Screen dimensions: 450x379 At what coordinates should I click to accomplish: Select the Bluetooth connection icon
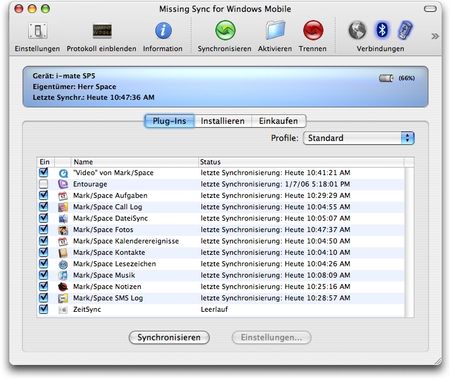coord(382,30)
